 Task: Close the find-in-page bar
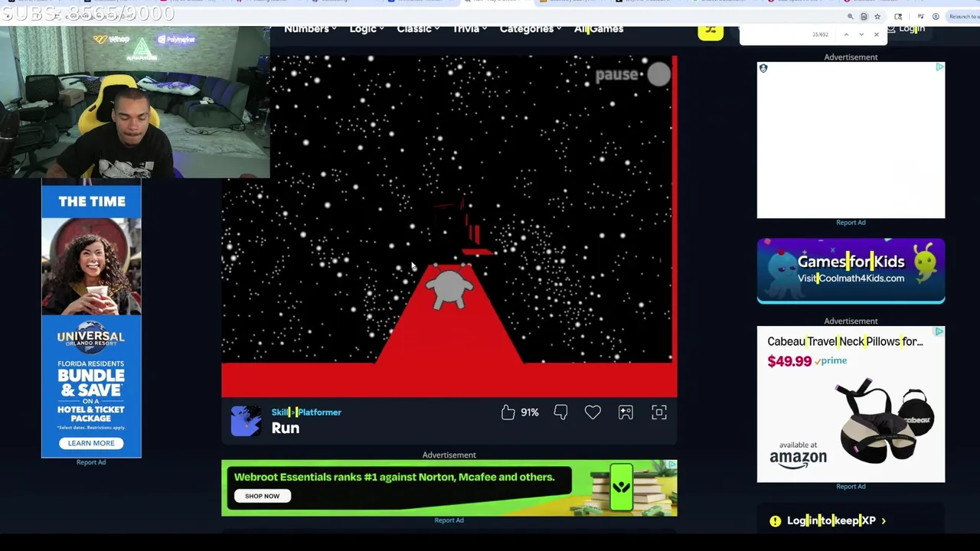pyautogui.click(x=877, y=34)
